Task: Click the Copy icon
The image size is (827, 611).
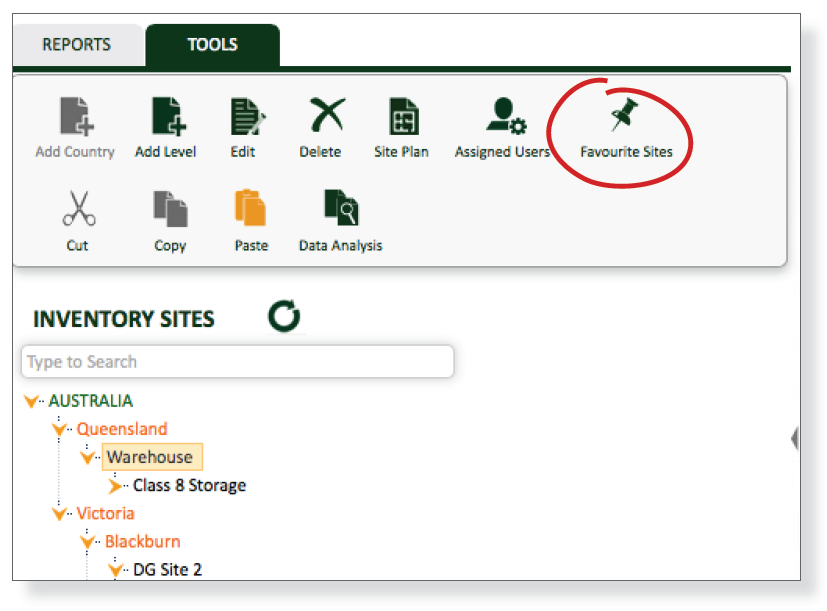Action: point(170,209)
